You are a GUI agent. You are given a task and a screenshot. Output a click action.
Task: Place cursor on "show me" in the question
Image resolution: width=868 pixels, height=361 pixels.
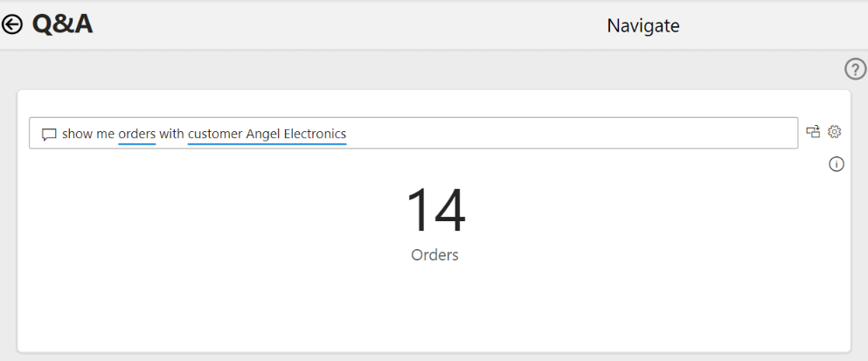(x=88, y=134)
